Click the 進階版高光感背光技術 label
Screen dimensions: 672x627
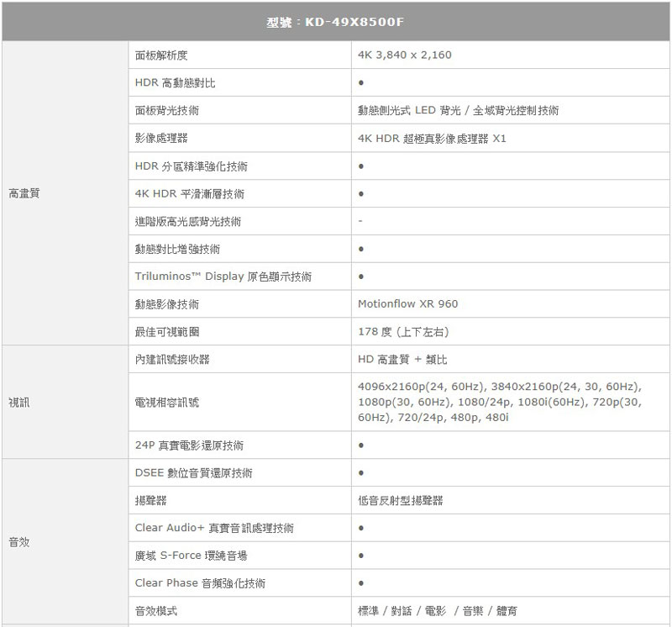click(x=188, y=221)
